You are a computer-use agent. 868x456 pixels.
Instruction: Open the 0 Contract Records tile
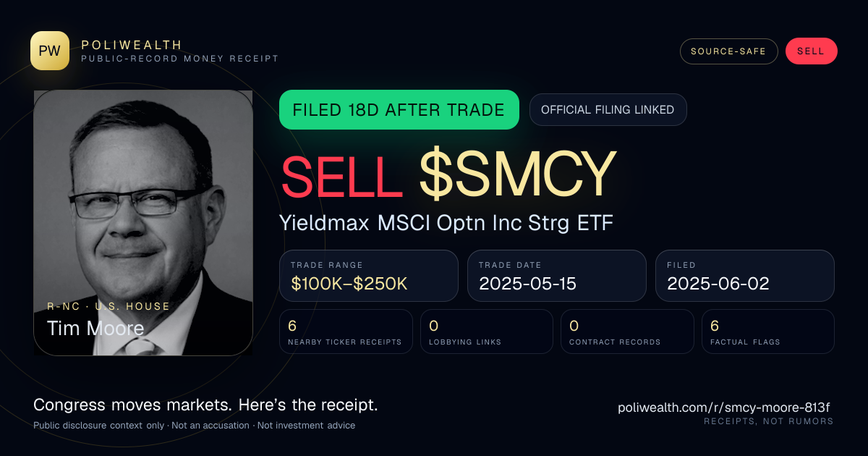(x=627, y=332)
